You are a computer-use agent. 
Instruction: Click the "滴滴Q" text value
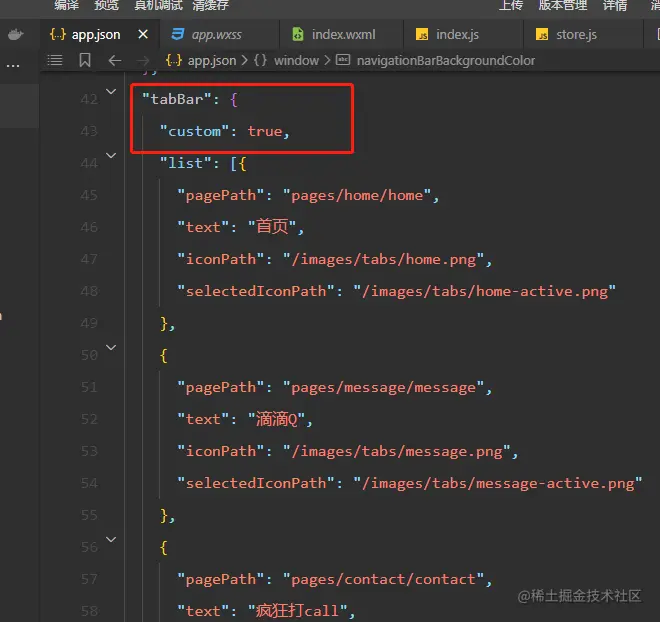pyautogui.click(x=277, y=419)
